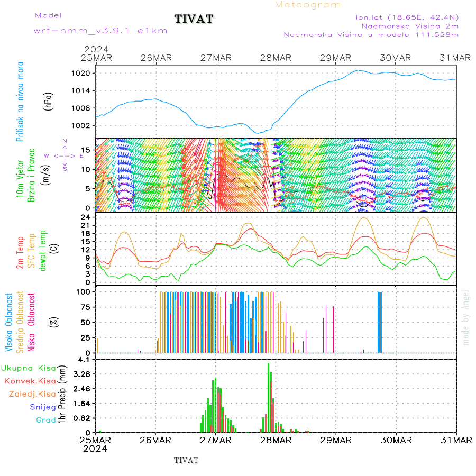Click the "Pritisak na nivou mora" axis label
This screenshot has height=476, width=476.
tap(20, 102)
